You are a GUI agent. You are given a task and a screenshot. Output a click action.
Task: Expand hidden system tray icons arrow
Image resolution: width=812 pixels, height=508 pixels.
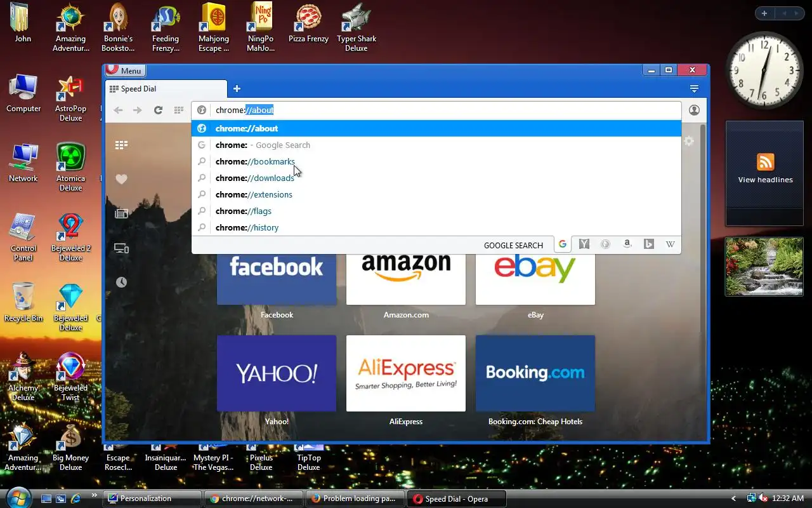pos(734,498)
